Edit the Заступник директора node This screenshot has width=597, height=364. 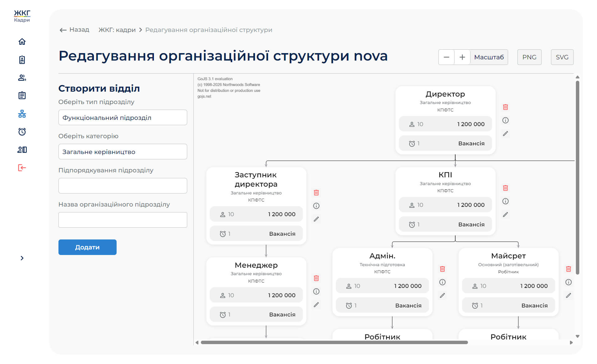point(316,219)
